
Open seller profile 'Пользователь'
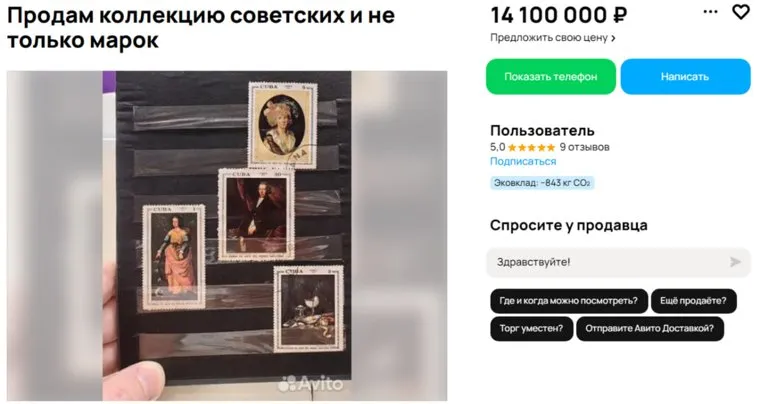point(542,131)
